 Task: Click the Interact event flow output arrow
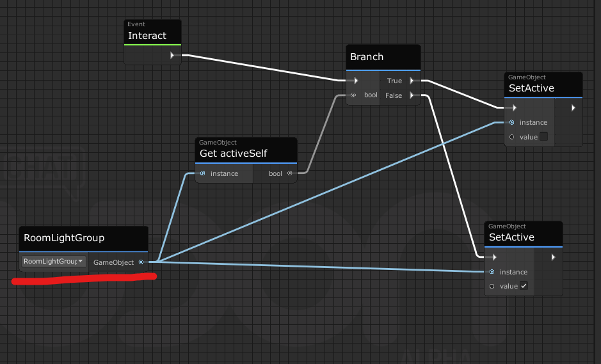click(x=172, y=56)
